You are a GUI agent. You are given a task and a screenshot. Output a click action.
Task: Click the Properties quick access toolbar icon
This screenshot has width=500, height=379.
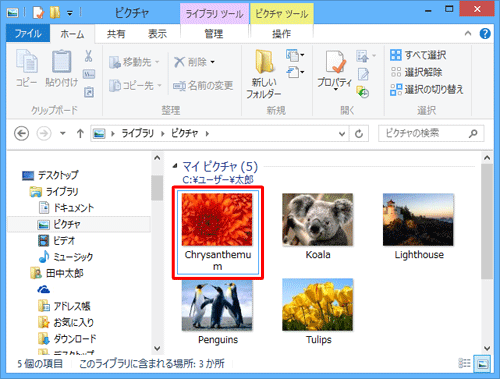[x=38, y=13]
